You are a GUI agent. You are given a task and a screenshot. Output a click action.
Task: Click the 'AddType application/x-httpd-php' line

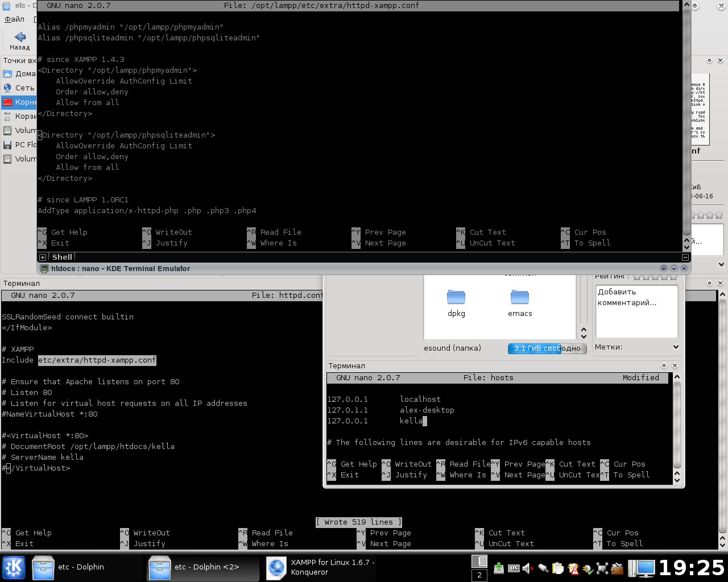(x=147, y=210)
